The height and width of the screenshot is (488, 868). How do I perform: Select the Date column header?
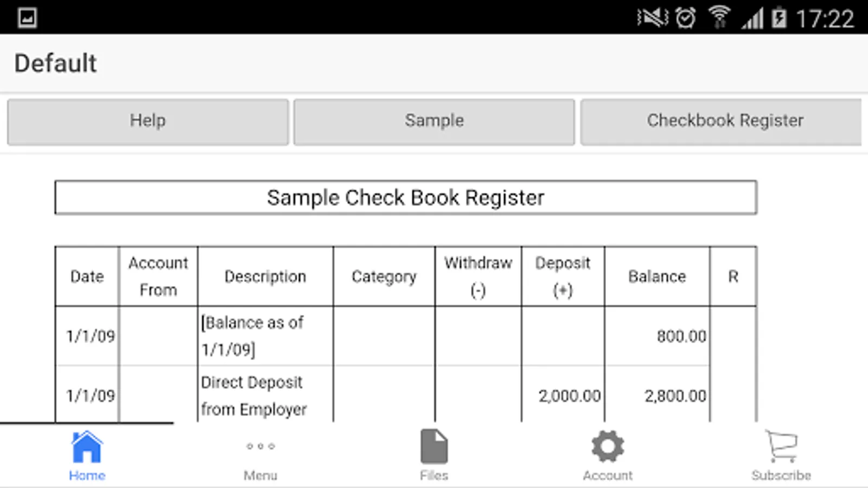[87, 277]
